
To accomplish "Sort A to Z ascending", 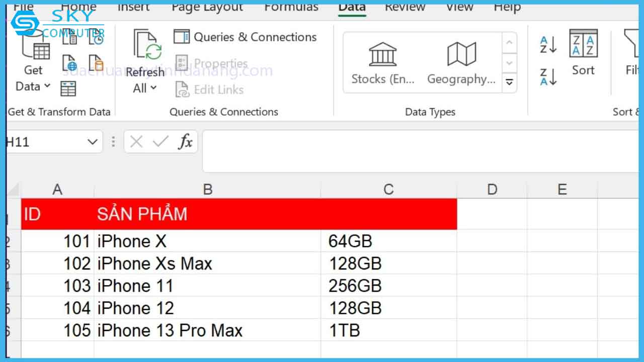I will click(x=548, y=44).
